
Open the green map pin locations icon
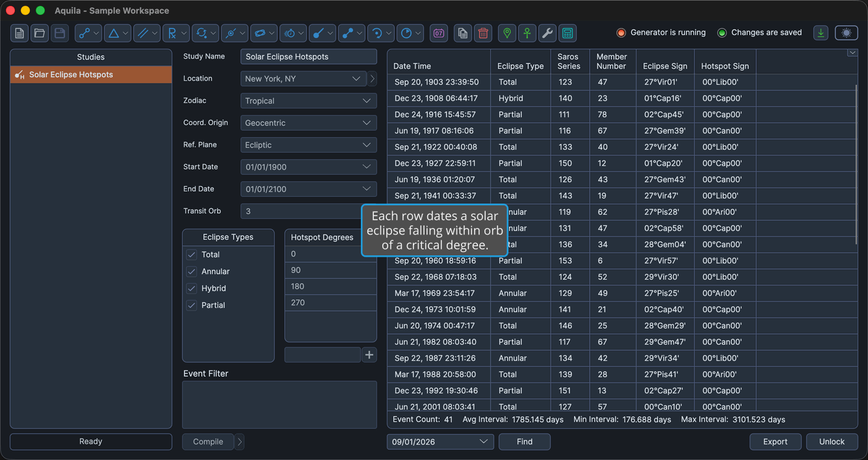pyautogui.click(x=507, y=33)
